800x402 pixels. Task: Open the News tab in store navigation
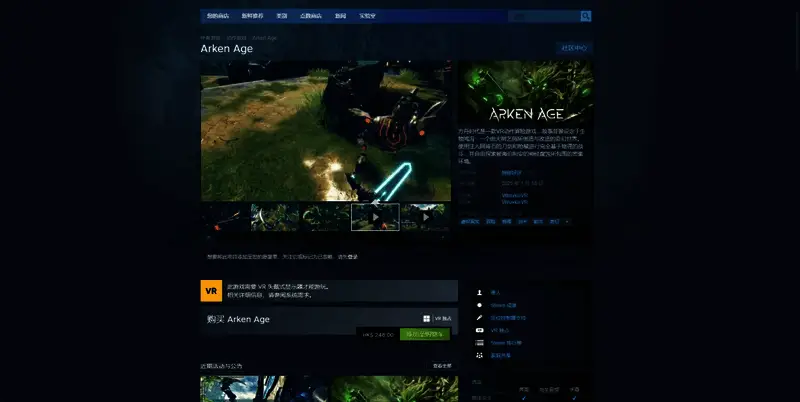(x=341, y=16)
